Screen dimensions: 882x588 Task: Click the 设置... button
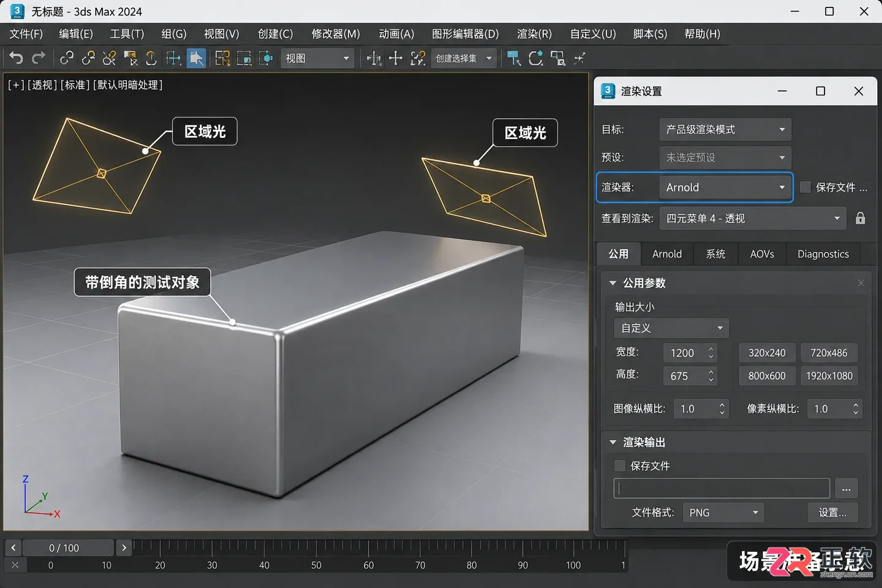click(832, 513)
